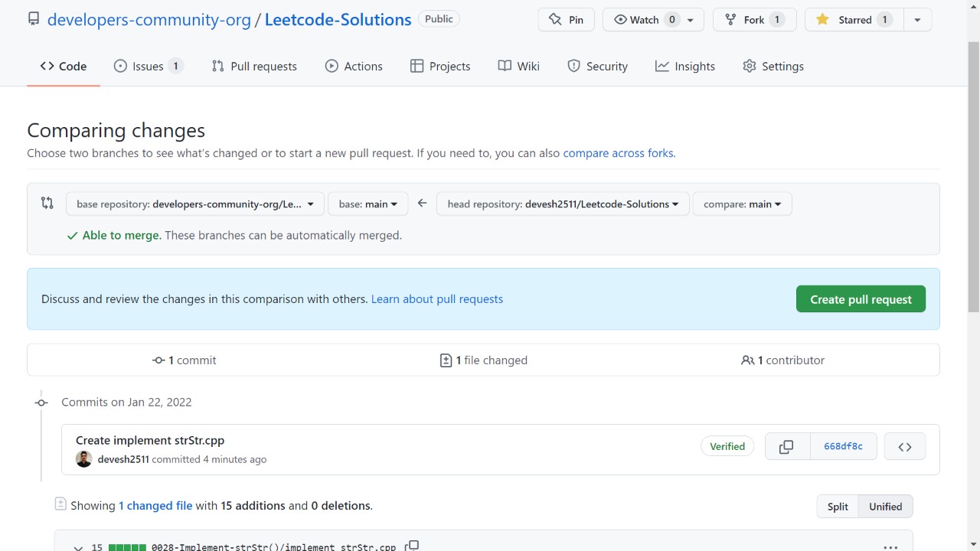Expand the star lists dropdown arrow
980x551 pixels.
pyautogui.click(x=917, y=20)
